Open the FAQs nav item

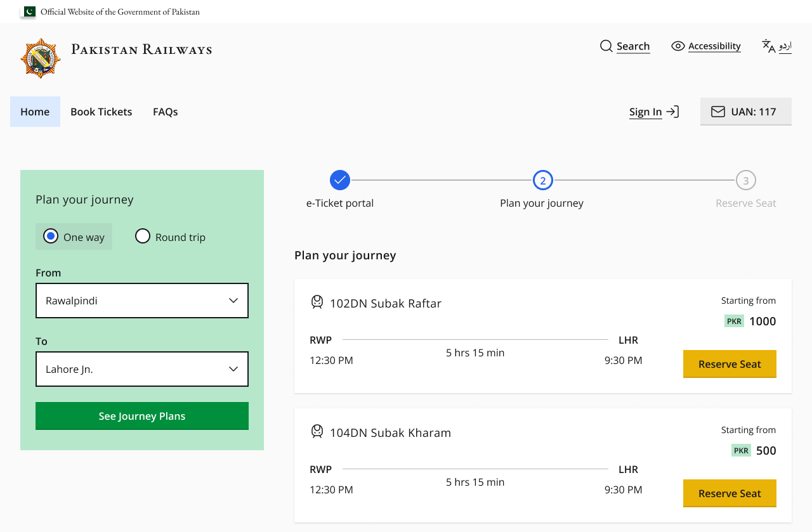point(166,112)
